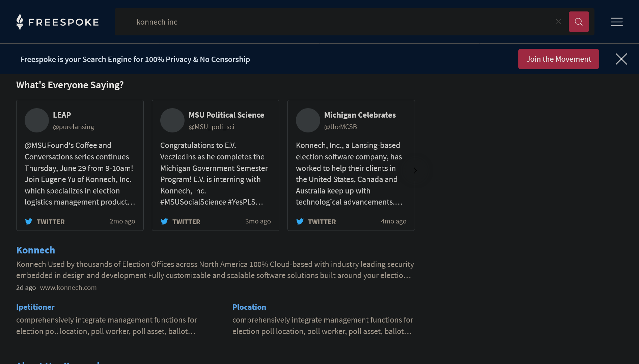Viewport: 639px width, 364px height.
Task: Click MSU Political Science avatar
Action: point(172,120)
